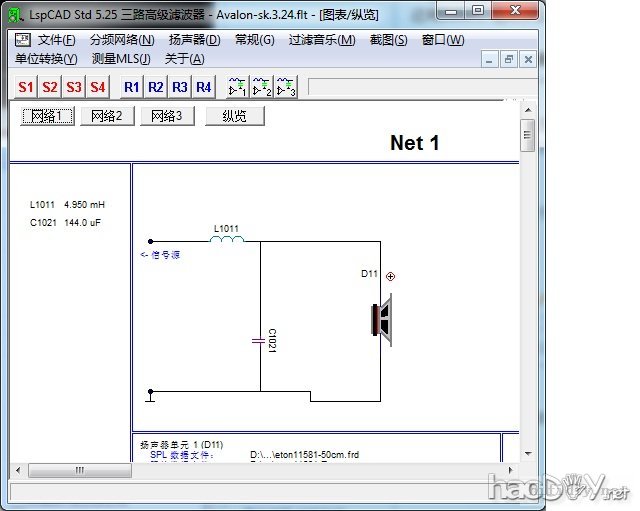Screen dimensions: 640x511
Task: Select the R2 toolbar button
Action: point(156,87)
